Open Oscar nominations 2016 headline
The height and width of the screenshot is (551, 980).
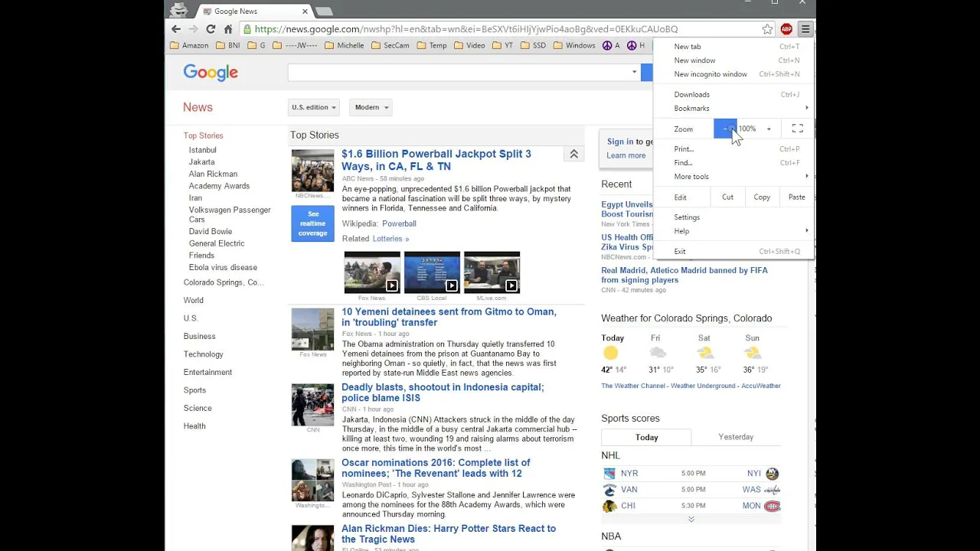point(436,468)
